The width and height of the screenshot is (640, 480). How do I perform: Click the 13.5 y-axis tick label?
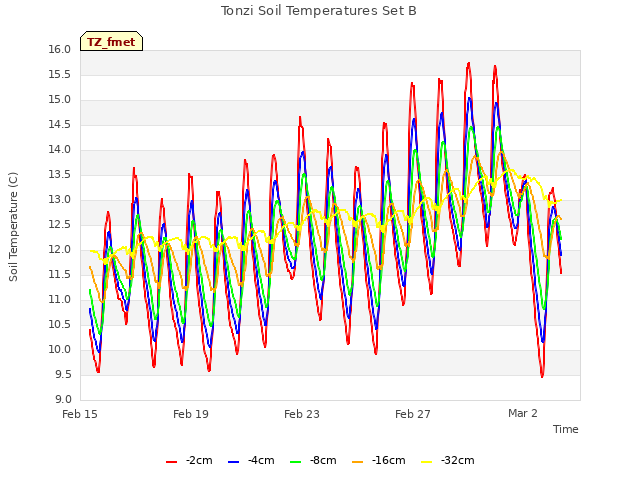[60, 175]
